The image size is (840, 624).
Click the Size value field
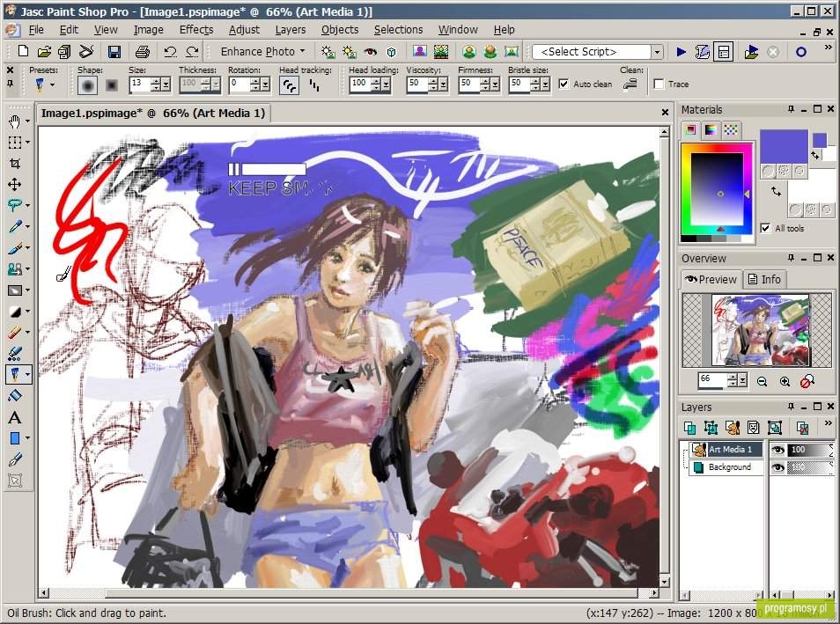[x=140, y=84]
